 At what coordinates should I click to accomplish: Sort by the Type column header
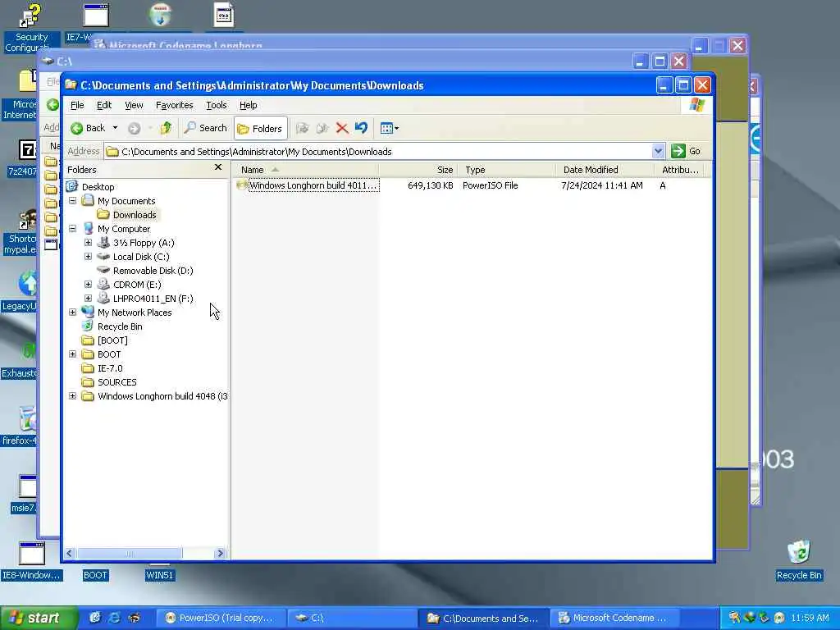(x=507, y=170)
